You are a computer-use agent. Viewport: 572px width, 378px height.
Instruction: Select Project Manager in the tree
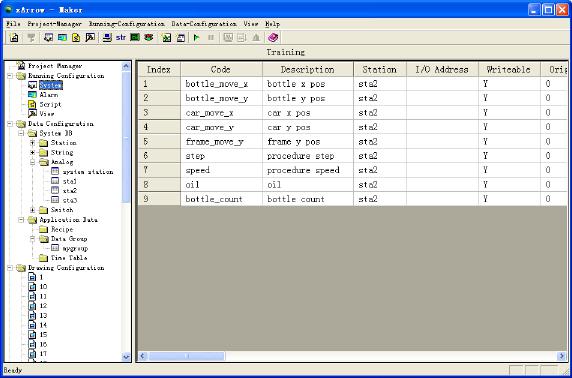coord(55,66)
